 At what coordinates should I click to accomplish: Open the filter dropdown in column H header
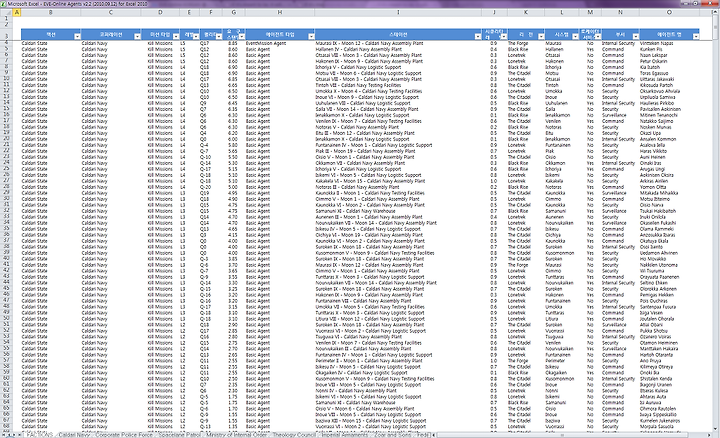311,36
